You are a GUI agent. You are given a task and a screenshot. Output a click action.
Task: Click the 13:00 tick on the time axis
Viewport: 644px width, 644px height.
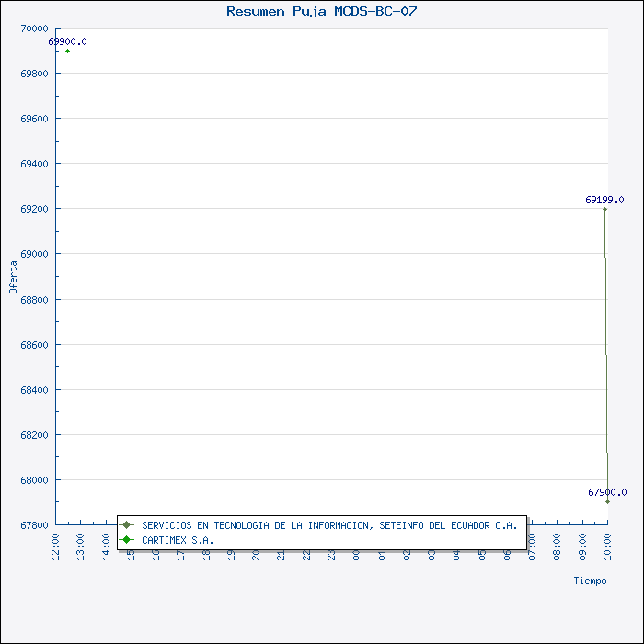[x=81, y=543]
